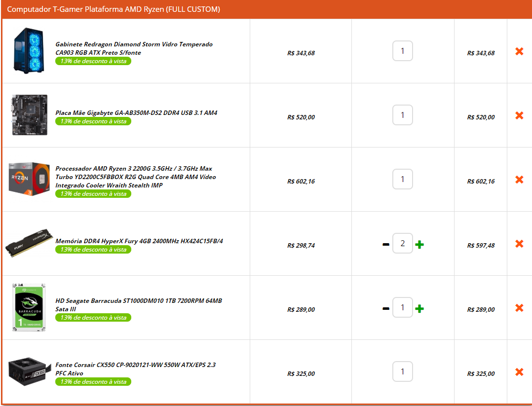This screenshot has width=532, height=406.
Task: Decrease HyperX Fury memory quantity
Action: pyautogui.click(x=386, y=244)
